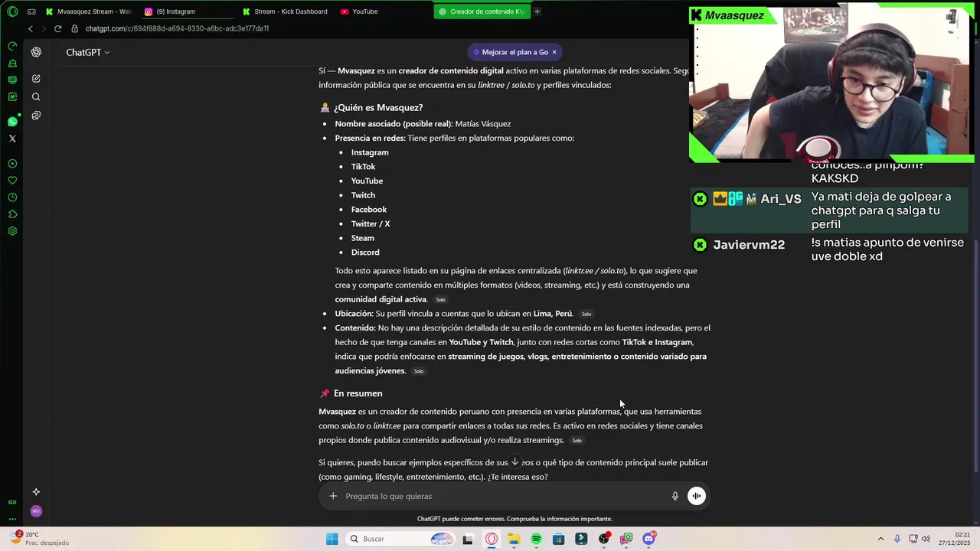Open the Extensions cube icon in sidebar
This screenshot has width=980, height=551.
[x=12, y=214]
